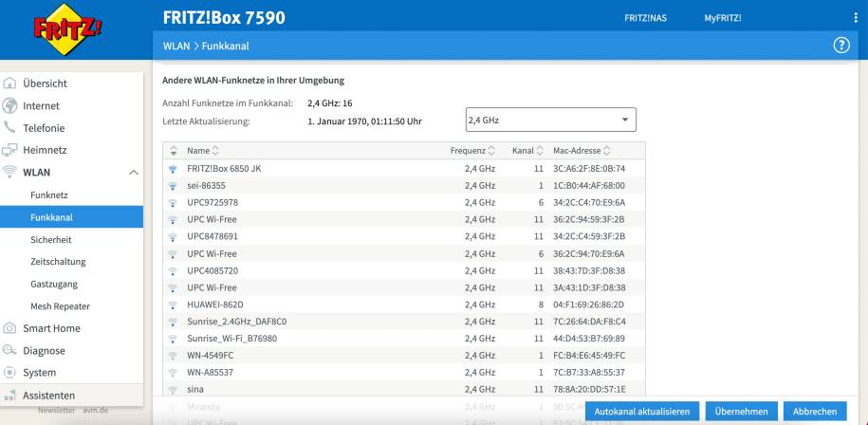Open Übersicht in the sidebar
Screen dimensions: 868x425
(45, 83)
